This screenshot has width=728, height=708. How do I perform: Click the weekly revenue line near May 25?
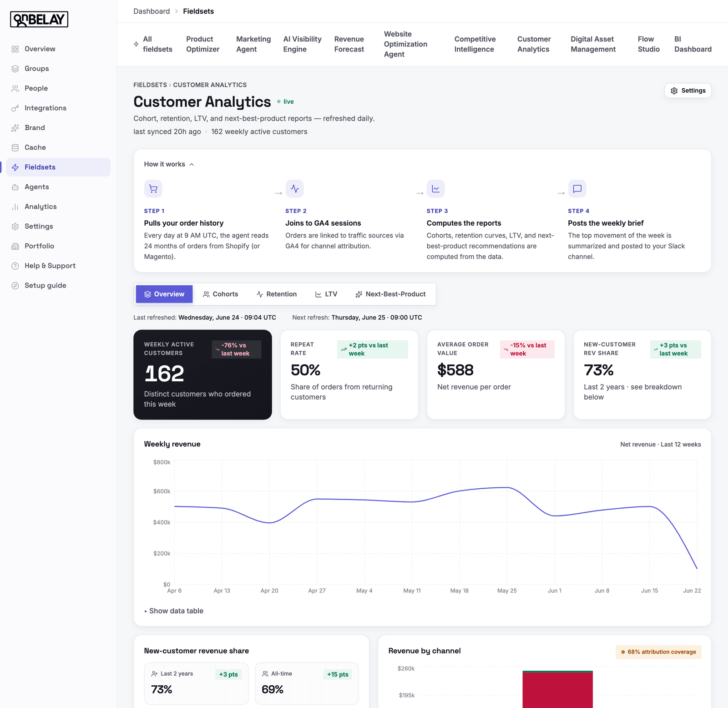point(507,488)
